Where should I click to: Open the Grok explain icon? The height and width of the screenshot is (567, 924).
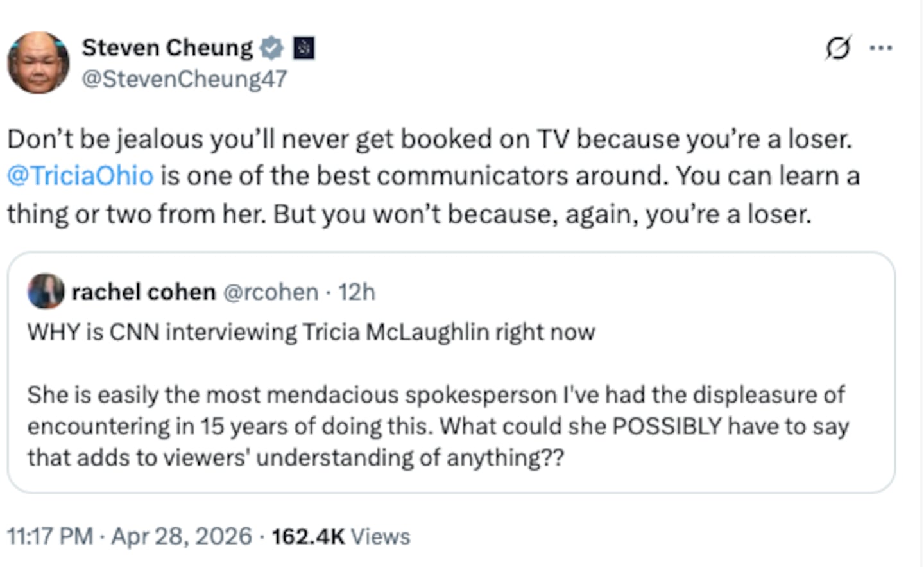click(x=838, y=48)
